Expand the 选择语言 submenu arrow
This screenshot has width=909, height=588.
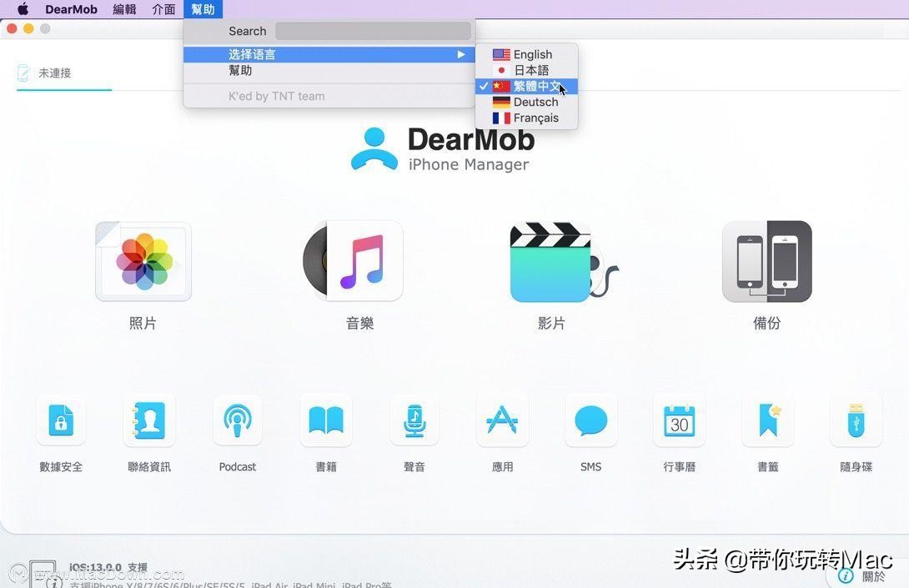coord(461,54)
